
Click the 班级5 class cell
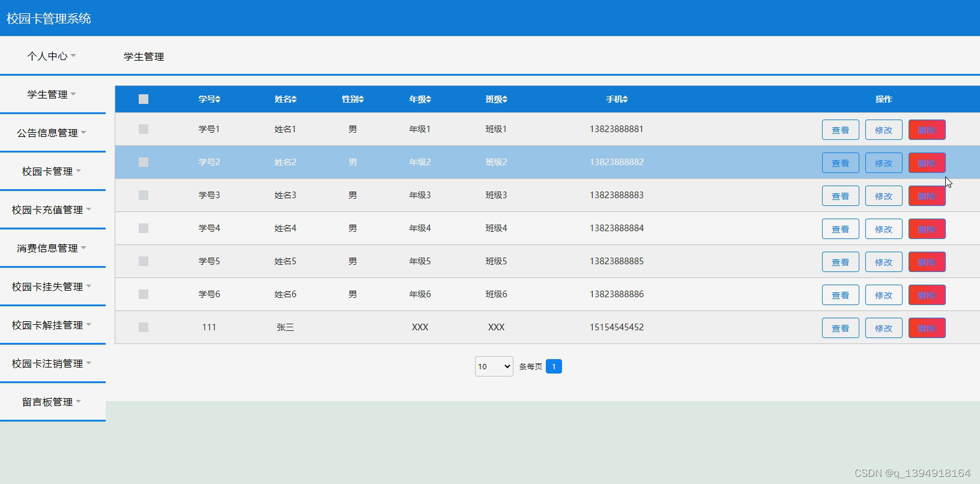(497, 261)
